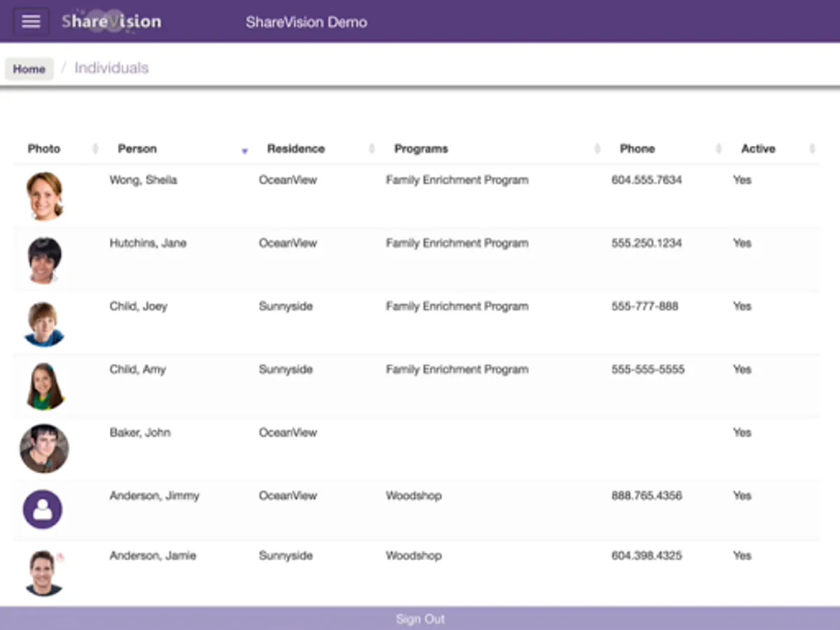Open John Baker's photo
This screenshot has height=630, width=840.
pos(44,449)
